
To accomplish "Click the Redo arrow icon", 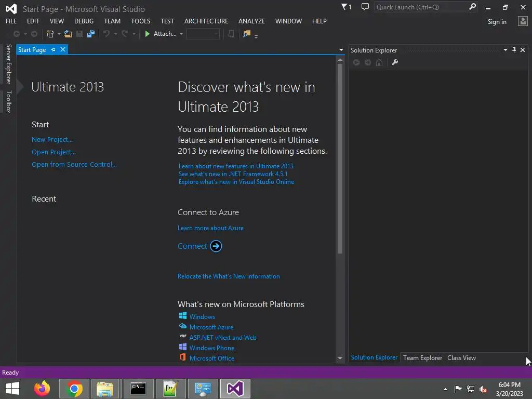I will tap(125, 34).
